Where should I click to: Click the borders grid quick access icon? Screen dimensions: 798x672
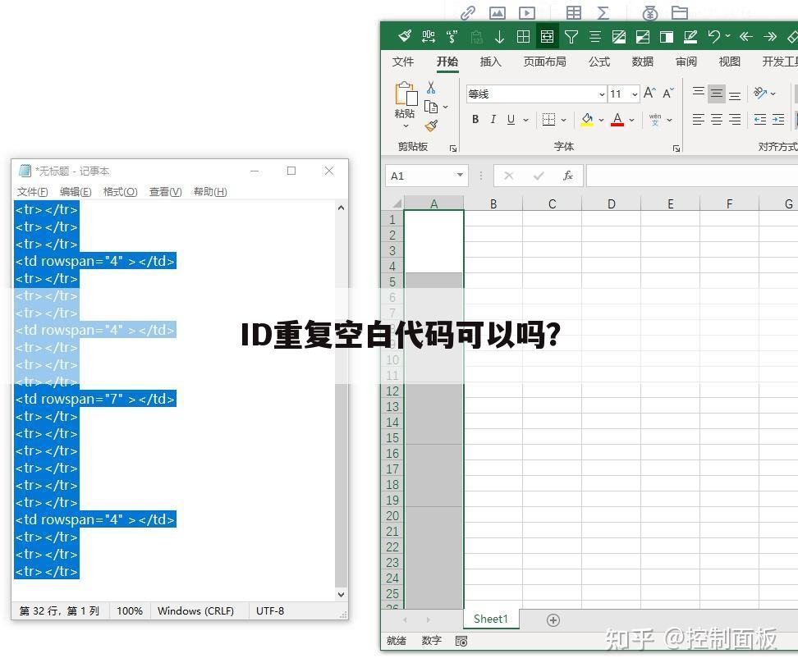tap(523, 37)
